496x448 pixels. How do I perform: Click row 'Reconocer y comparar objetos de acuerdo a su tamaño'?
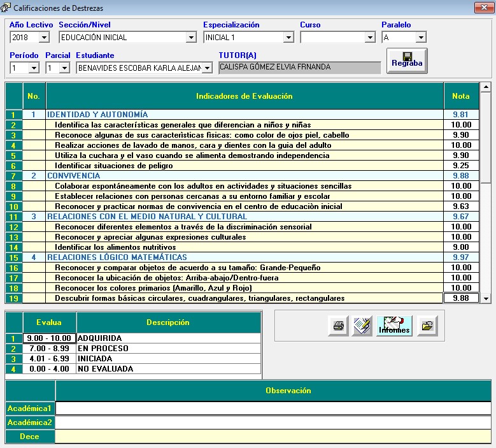[x=244, y=268]
